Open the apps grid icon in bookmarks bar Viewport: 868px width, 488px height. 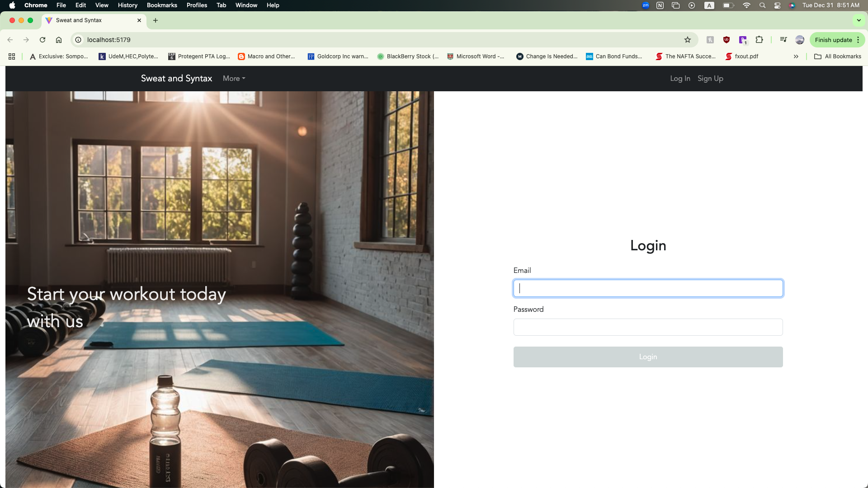pyautogui.click(x=12, y=56)
